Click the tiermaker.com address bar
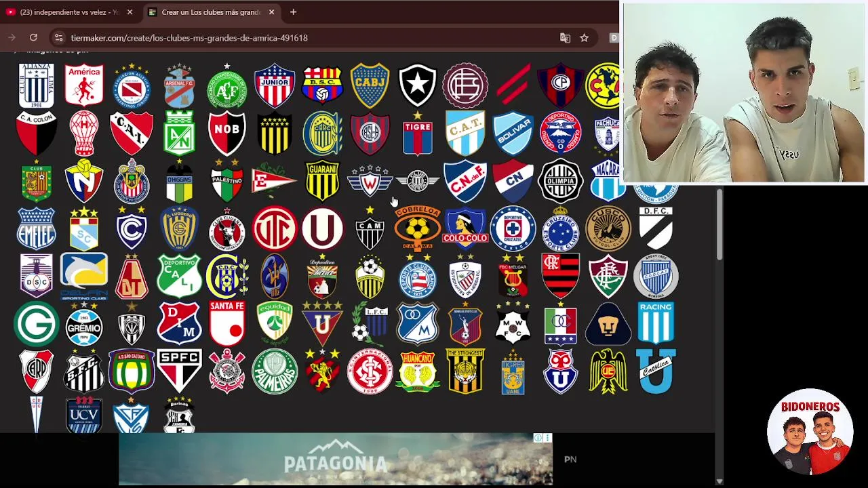Screen dimensions: 868x488 point(312,38)
